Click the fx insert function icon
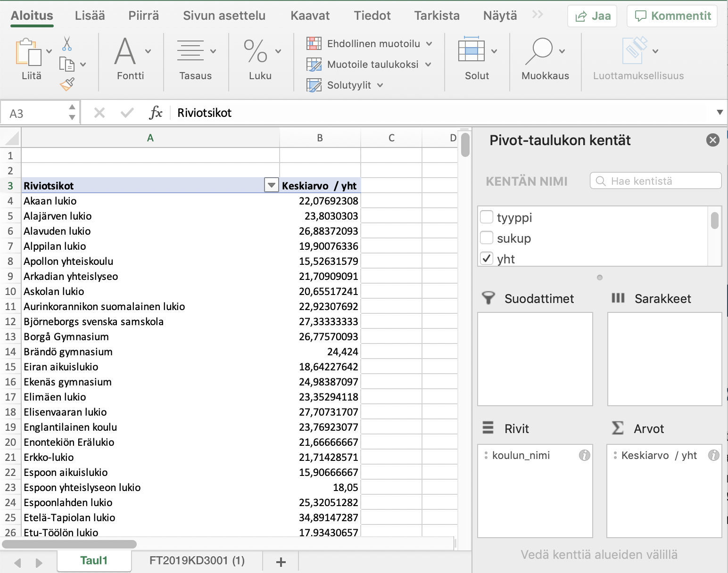Image resolution: width=728 pixels, height=573 pixels. (156, 113)
